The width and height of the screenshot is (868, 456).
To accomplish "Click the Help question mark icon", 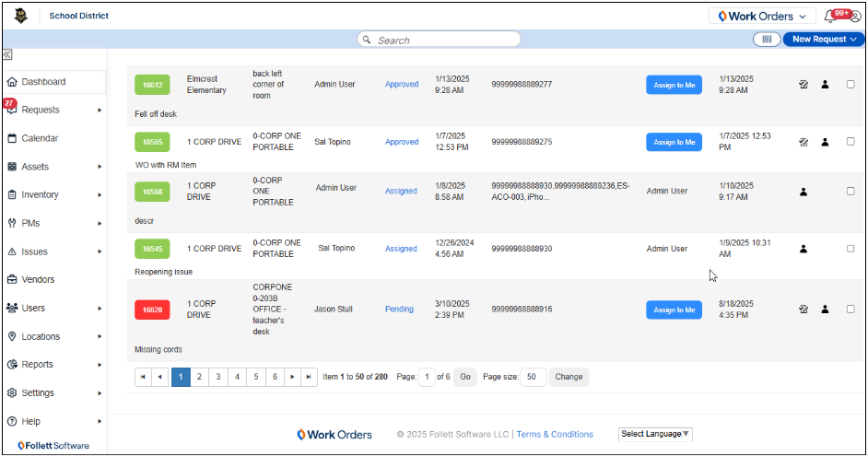I will [x=12, y=421].
